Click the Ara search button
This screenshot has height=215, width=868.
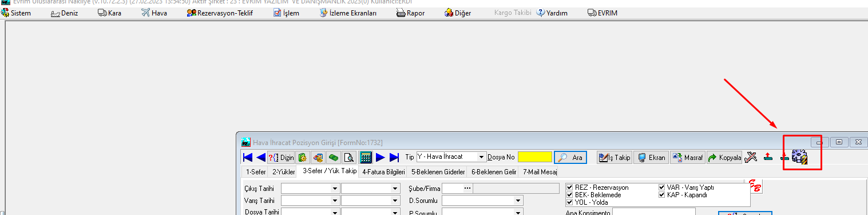tap(570, 157)
